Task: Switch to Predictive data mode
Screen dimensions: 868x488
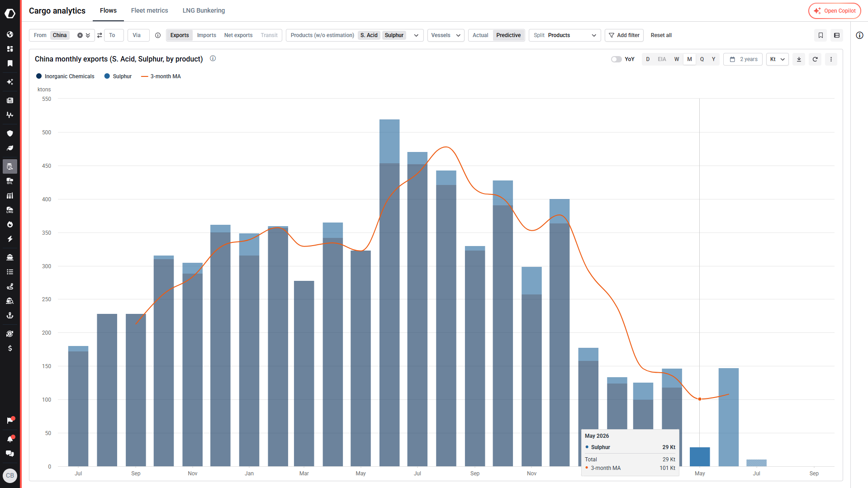Action: tap(508, 35)
